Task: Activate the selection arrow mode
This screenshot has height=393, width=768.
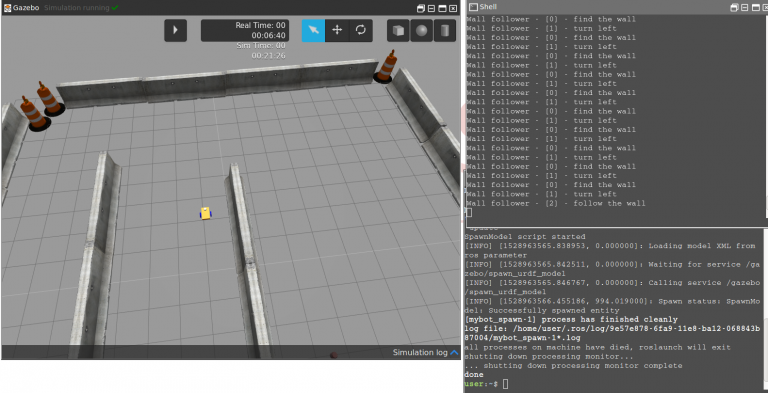Action: coord(313,30)
